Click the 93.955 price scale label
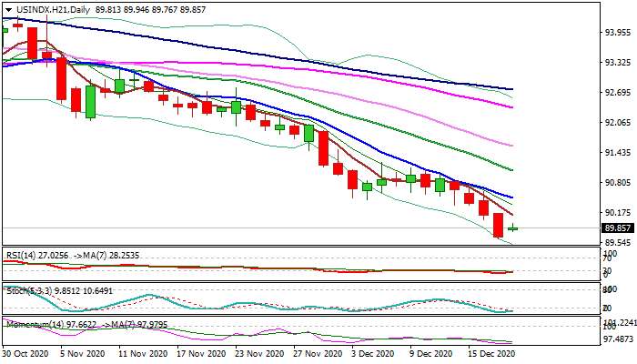This screenshot has width=637, height=364. [618, 33]
